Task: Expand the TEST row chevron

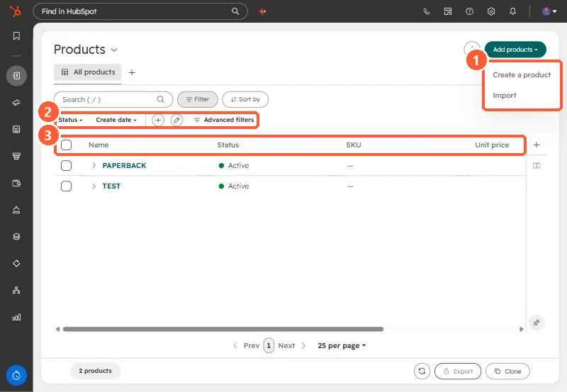Action: 94,186
